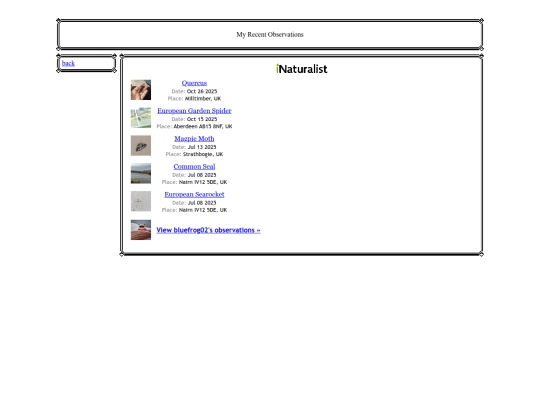This screenshot has width=540, height=405.
Task: Open the Magpie Moth observation link
Action: (x=194, y=138)
